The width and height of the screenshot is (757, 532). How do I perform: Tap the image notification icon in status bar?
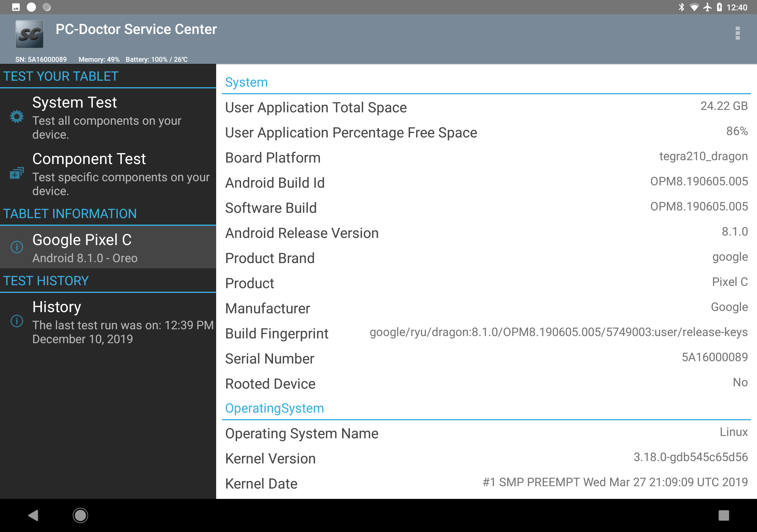[x=16, y=7]
